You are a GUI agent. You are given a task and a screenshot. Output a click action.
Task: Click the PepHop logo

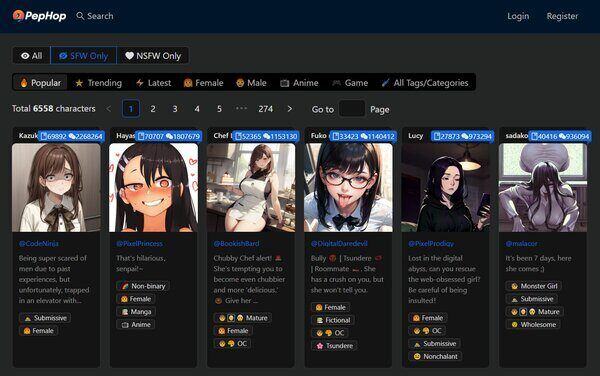coord(39,16)
